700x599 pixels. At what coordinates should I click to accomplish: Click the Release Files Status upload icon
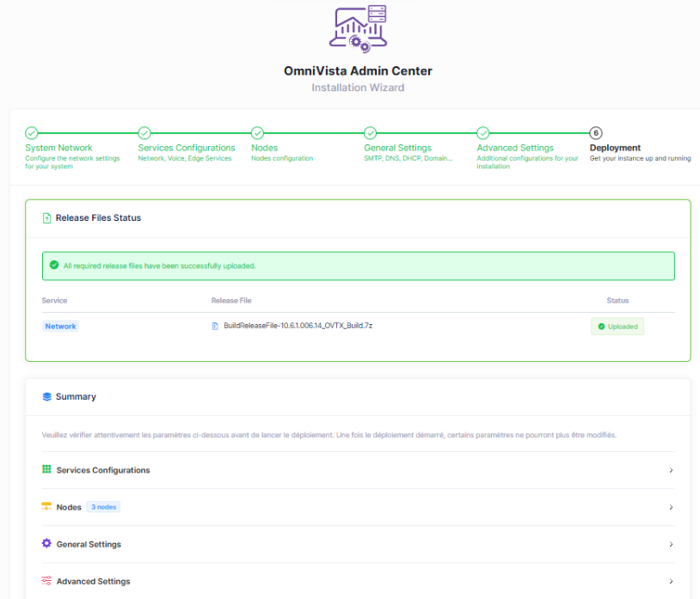tap(46, 218)
